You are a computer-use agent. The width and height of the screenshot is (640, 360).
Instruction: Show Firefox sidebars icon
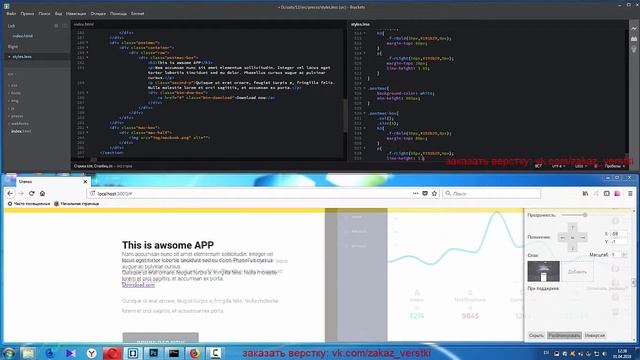click(x=607, y=193)
